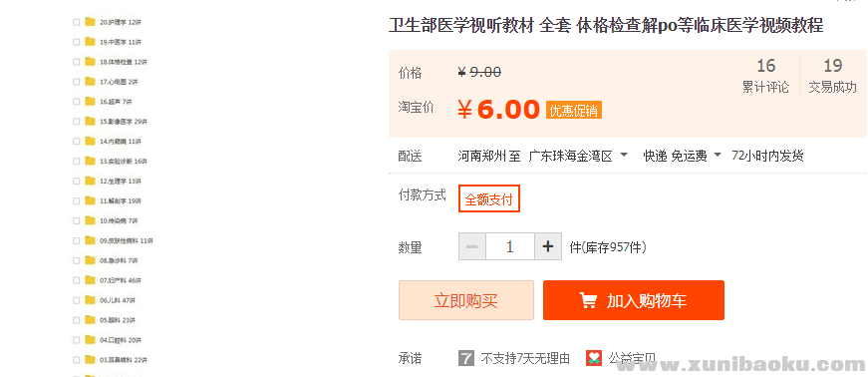
Task: Open the 17.心电图 folder icon
Action: click(x=91, y=82)
